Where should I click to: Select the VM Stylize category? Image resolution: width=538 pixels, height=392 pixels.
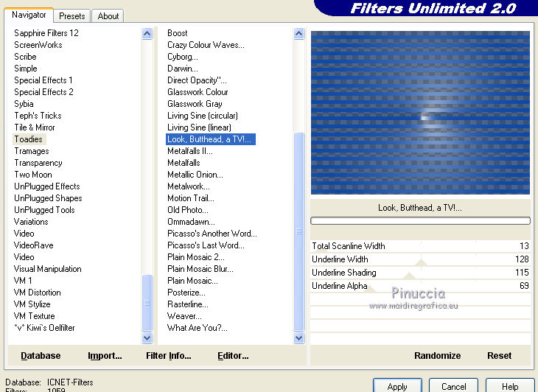(32, 304)
